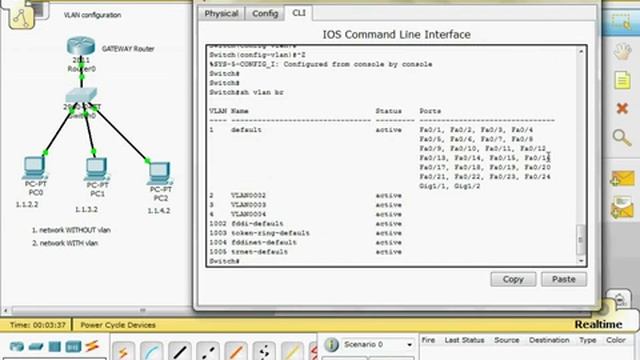Choose the Inspect magnifier tool

(x=622, y=138)
